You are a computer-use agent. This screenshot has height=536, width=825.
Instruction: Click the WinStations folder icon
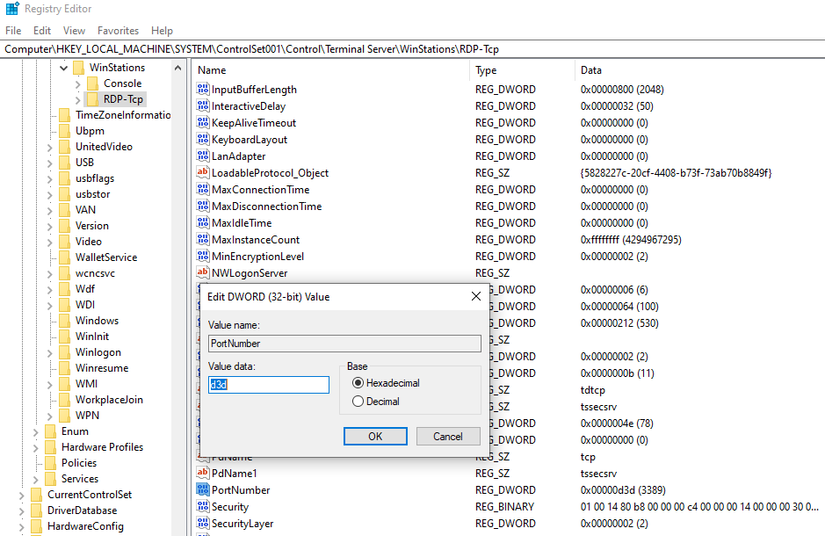pyautogui.click(x=79, y=67)
